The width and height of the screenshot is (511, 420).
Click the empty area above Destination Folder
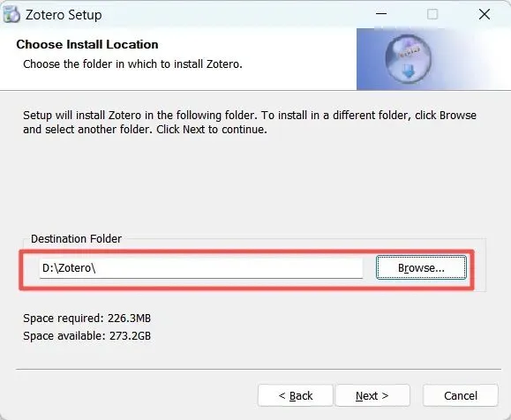[254, 184]
